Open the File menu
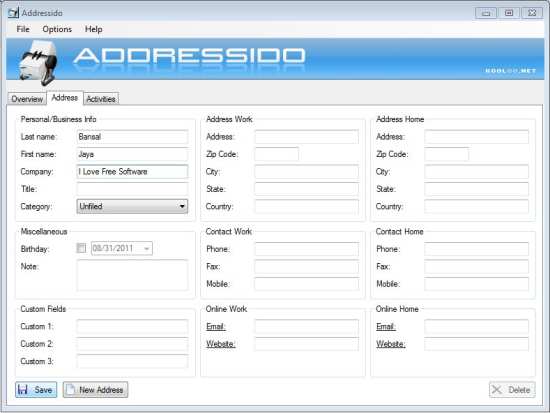 23,29
